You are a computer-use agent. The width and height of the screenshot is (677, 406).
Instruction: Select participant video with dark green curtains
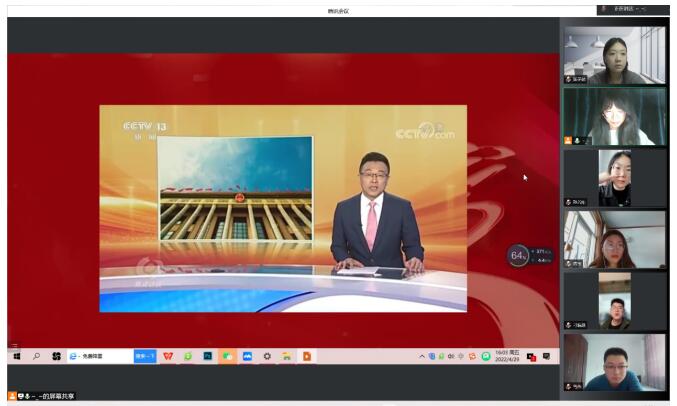pos(615,117)
